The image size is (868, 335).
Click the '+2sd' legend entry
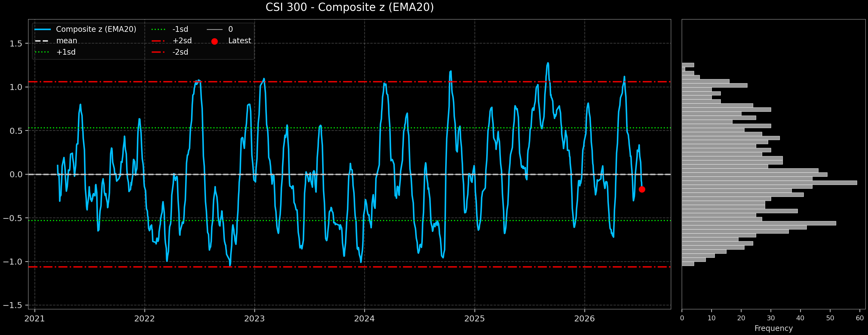(171, 41)
